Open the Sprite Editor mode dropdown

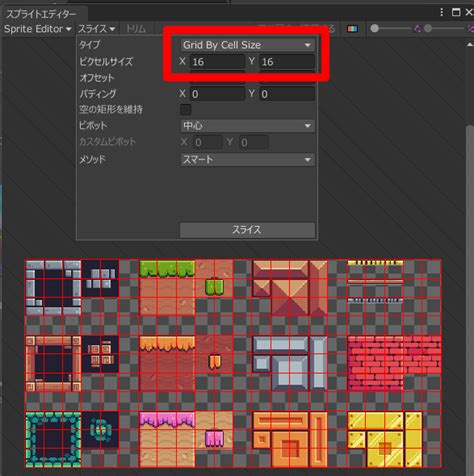(38, 29)
